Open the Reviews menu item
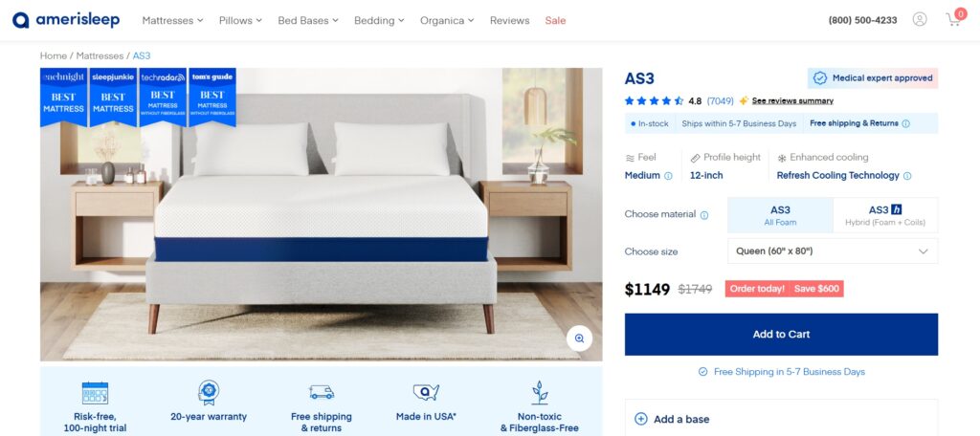The height and width of the screenshot is (436, 980). click(509, 21)
